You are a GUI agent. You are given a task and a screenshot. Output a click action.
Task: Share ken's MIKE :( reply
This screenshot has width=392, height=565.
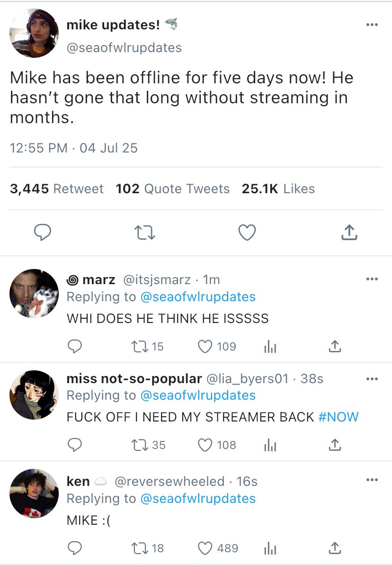pyautogui.click(x=335, y=548)
